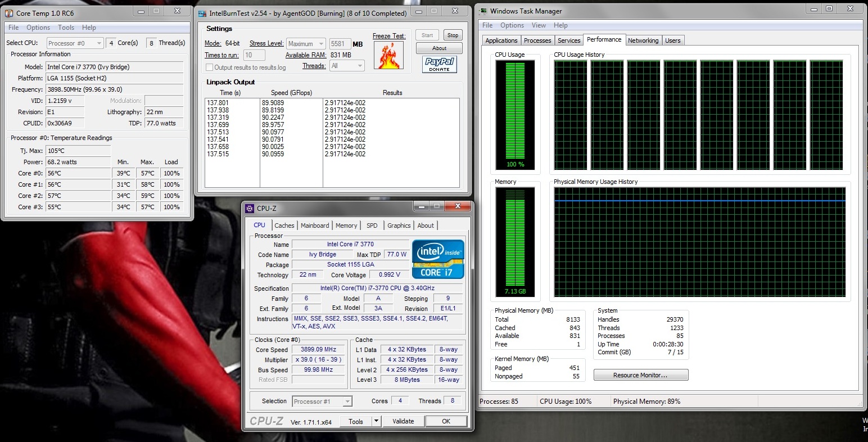The image size is (868, 442).
Task: Click the Resource Monitor button
Action: [640, 375]
